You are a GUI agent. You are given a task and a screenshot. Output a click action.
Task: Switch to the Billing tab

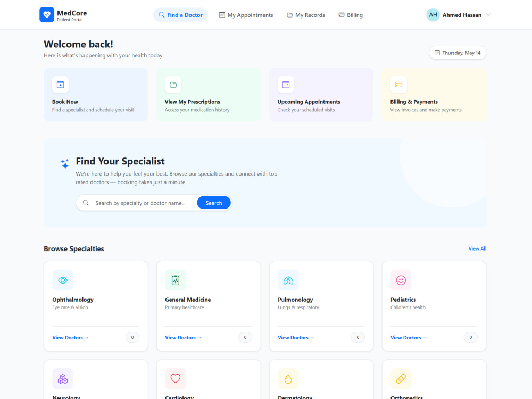coord(351,15)
